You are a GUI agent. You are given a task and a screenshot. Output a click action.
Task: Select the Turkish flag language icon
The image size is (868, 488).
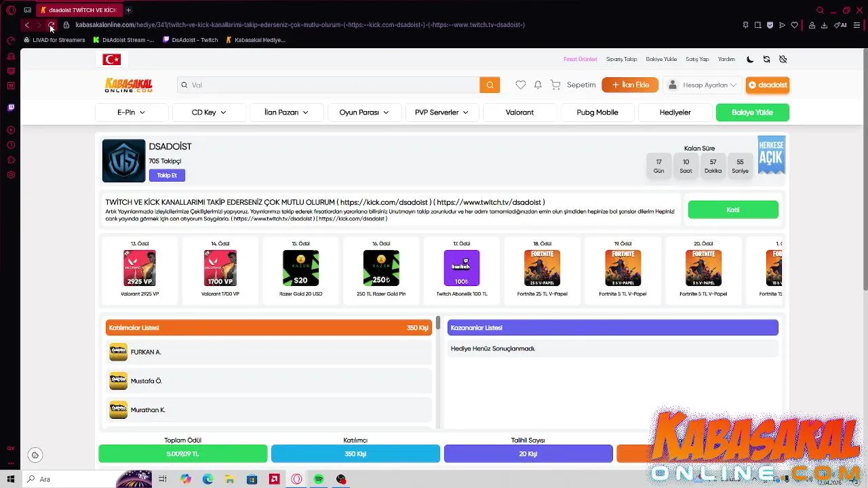pos(112,60)
